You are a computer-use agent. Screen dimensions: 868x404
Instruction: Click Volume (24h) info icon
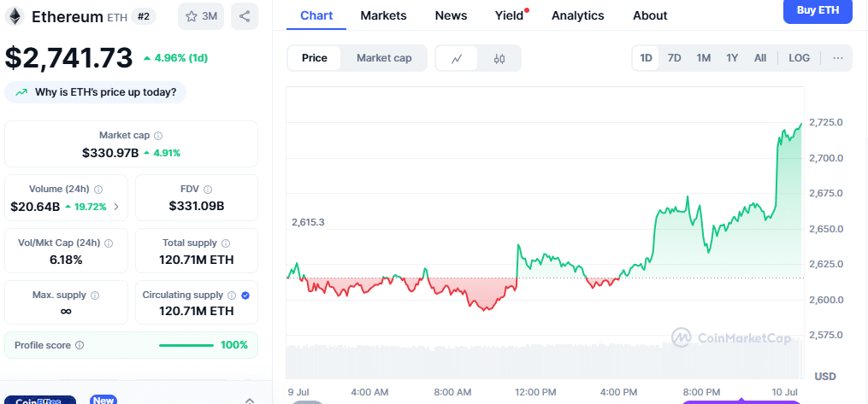click(x=98, y=189)
